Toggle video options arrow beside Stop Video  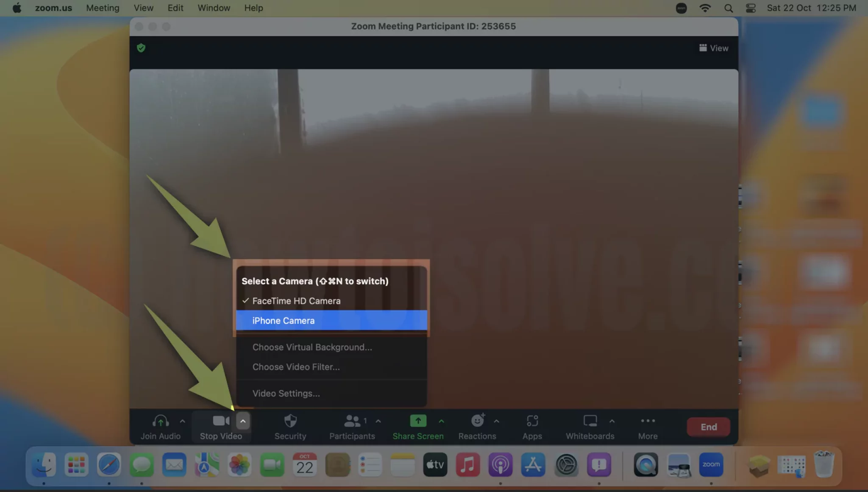pos(243,421)
